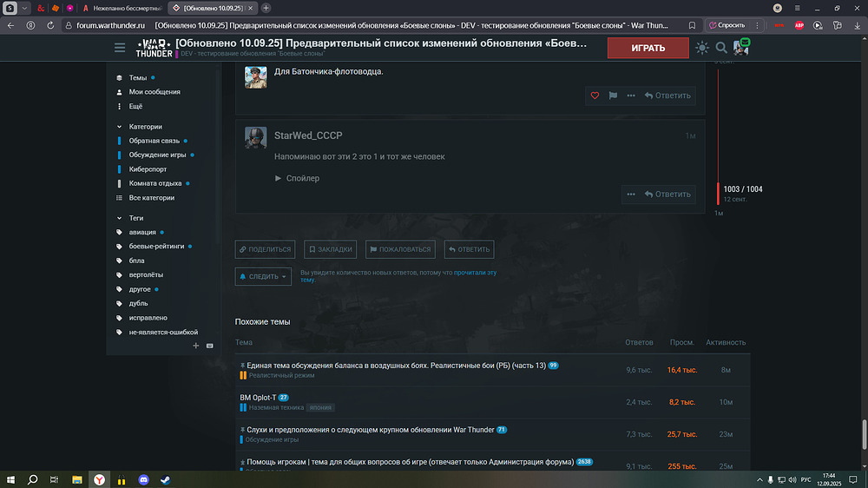Sort similar topics by Активность column
This screenshot has height=488, width=868.
pyautogui.click(x=725, y=342)
